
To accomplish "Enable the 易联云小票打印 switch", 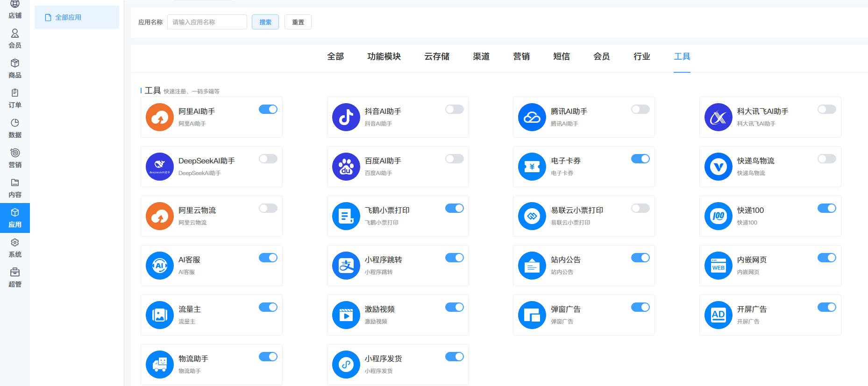I will coord(640,208).
